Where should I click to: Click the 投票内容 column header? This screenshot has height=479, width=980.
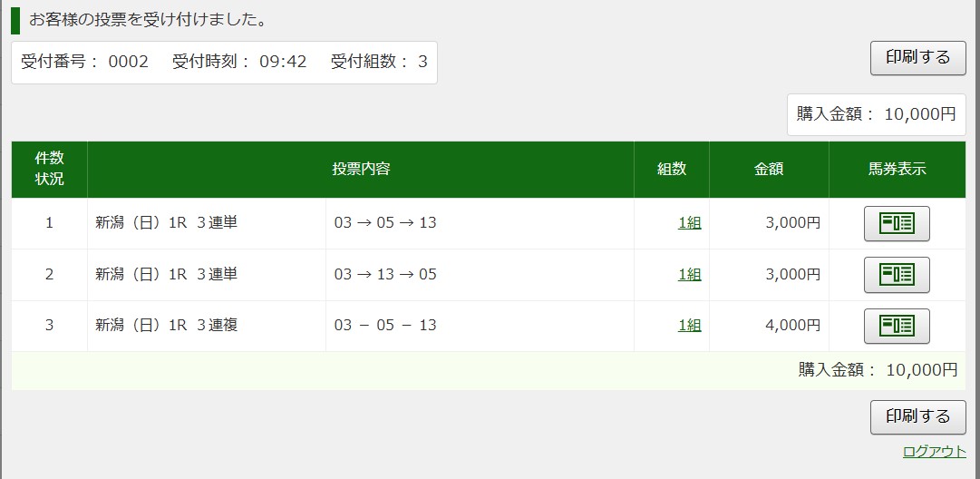[x=361, y=169]
